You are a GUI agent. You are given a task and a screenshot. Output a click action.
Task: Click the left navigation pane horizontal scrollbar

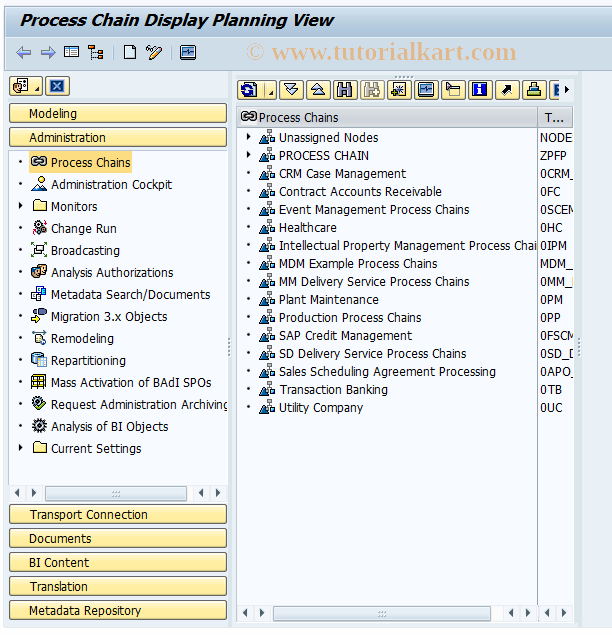click(116, 493)
